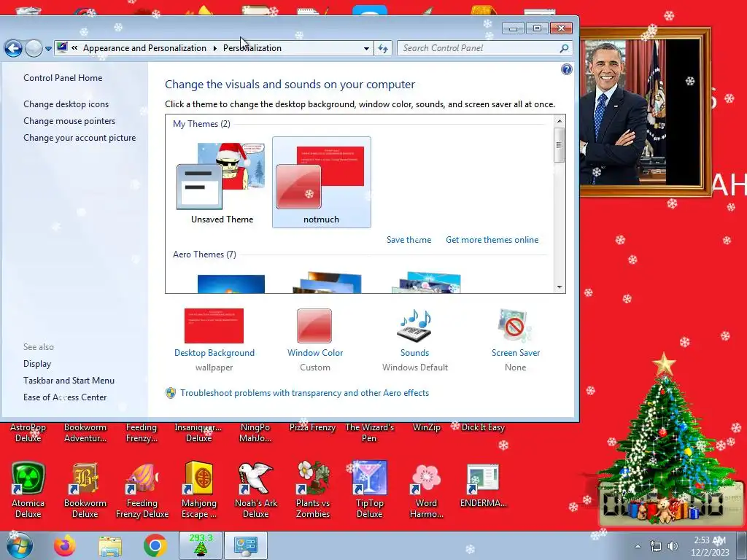Screen dimensions: 747x560
Task: Select the Unsaved Theme thumbnail
Action: click(222, 183)
